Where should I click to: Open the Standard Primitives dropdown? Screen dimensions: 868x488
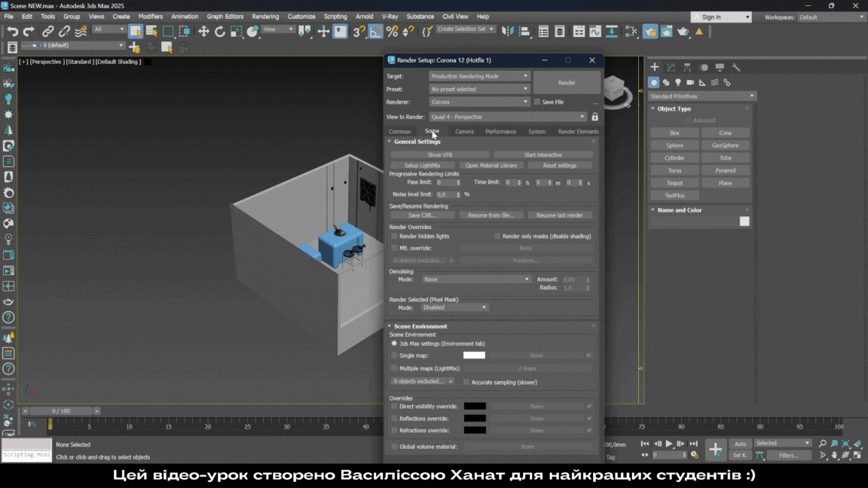702,96
